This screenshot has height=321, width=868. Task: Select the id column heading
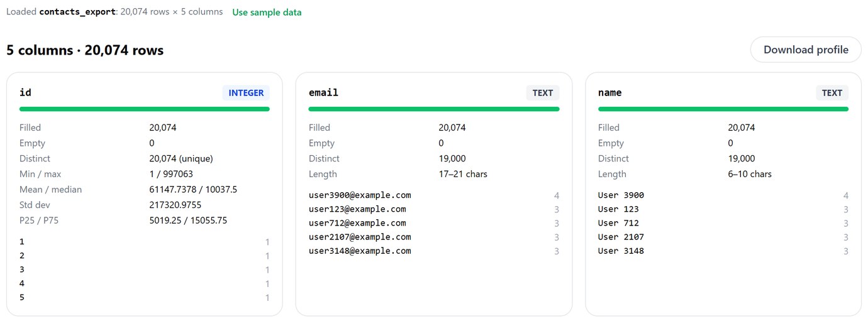[25, 92]
